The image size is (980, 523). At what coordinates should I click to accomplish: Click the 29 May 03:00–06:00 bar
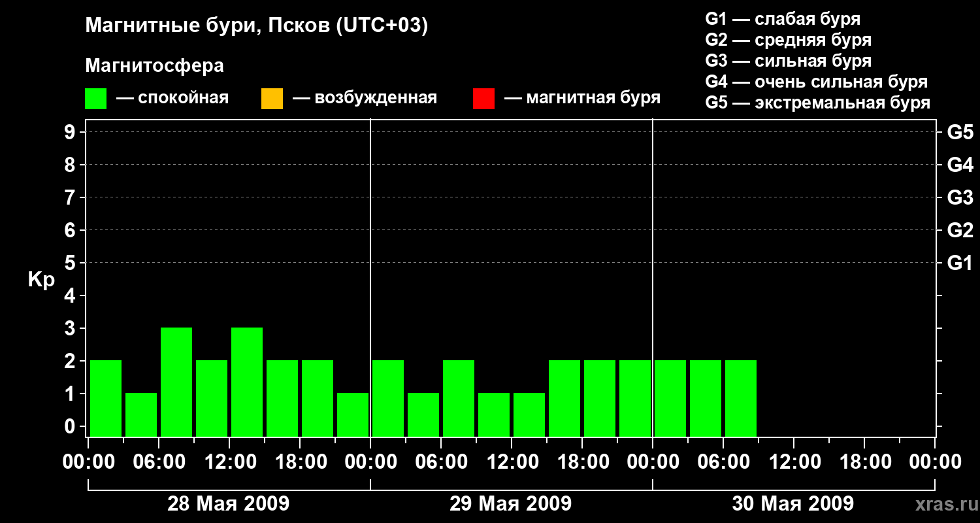pos(423,414)
